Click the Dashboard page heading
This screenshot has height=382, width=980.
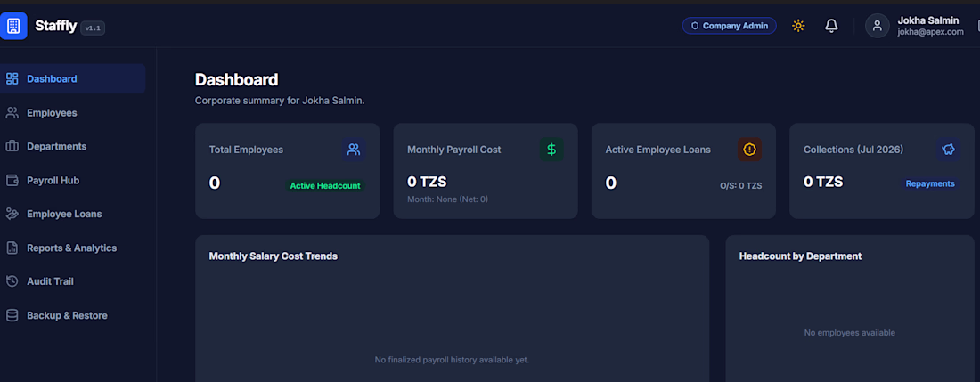pyautogui.click(x=236, y=80)
